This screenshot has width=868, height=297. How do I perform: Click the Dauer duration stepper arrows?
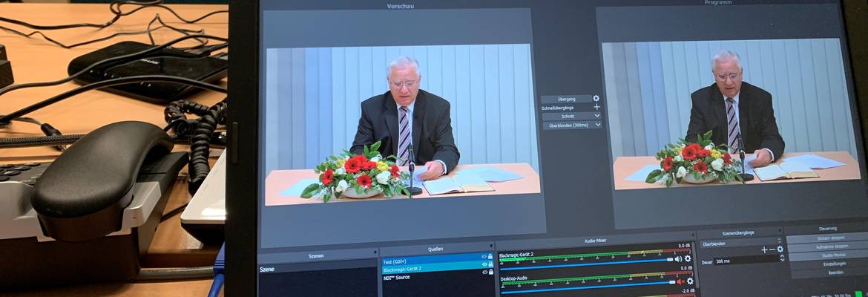coord(782,258)
